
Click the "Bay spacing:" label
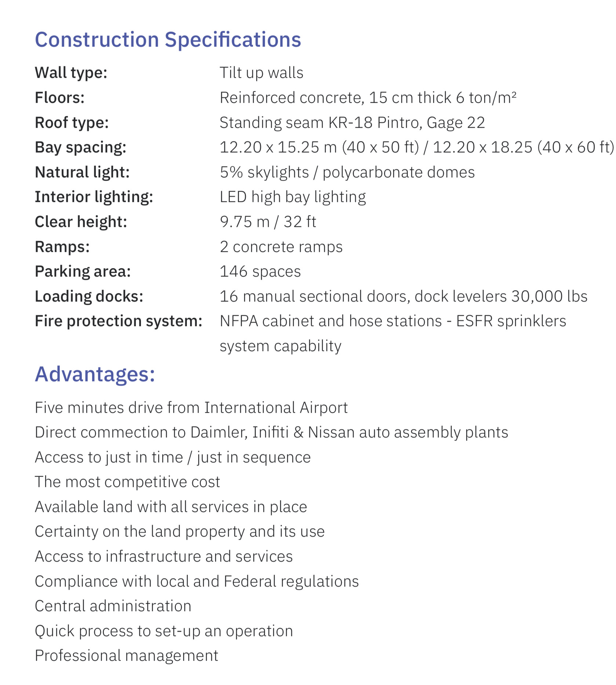(x=80, y=147)
